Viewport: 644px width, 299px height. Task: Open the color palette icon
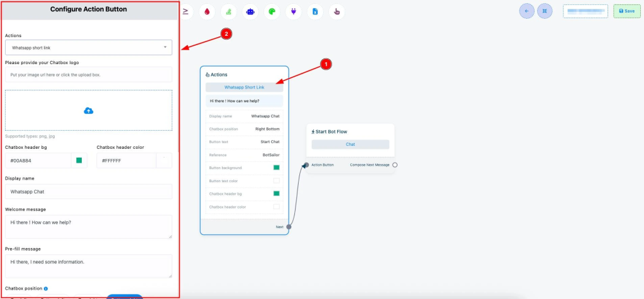(271, 11)
